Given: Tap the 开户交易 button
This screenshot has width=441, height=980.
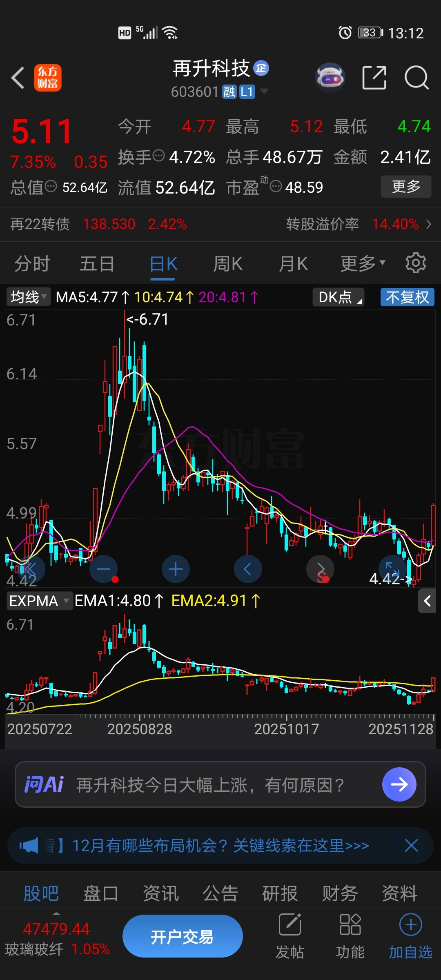Looking at the screenshot, I should 183,936.
